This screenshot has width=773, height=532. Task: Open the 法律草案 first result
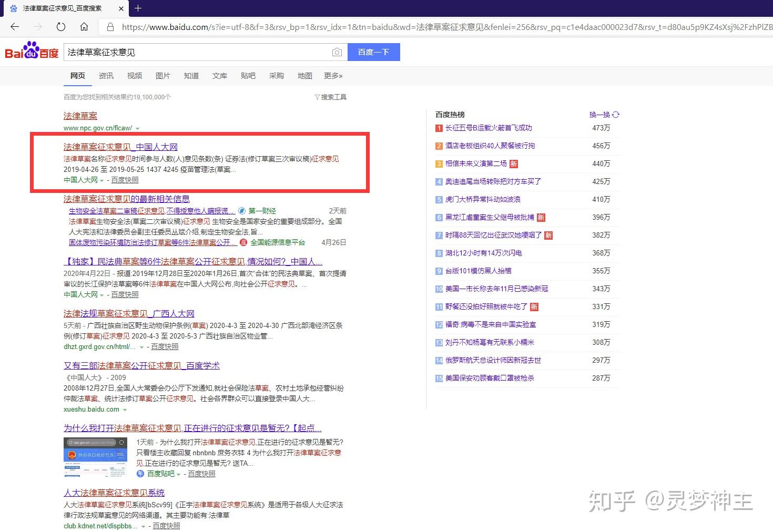click(80, 116)
